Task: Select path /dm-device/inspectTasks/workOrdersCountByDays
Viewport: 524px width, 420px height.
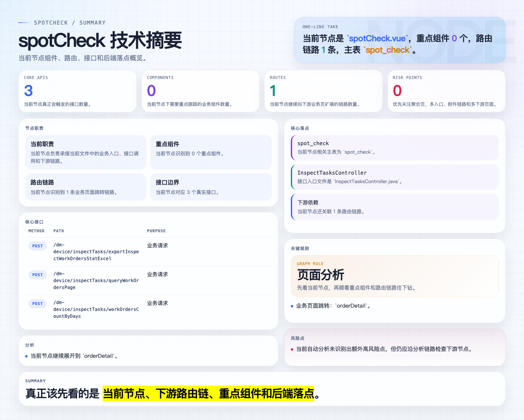Action: click(96, 309)
